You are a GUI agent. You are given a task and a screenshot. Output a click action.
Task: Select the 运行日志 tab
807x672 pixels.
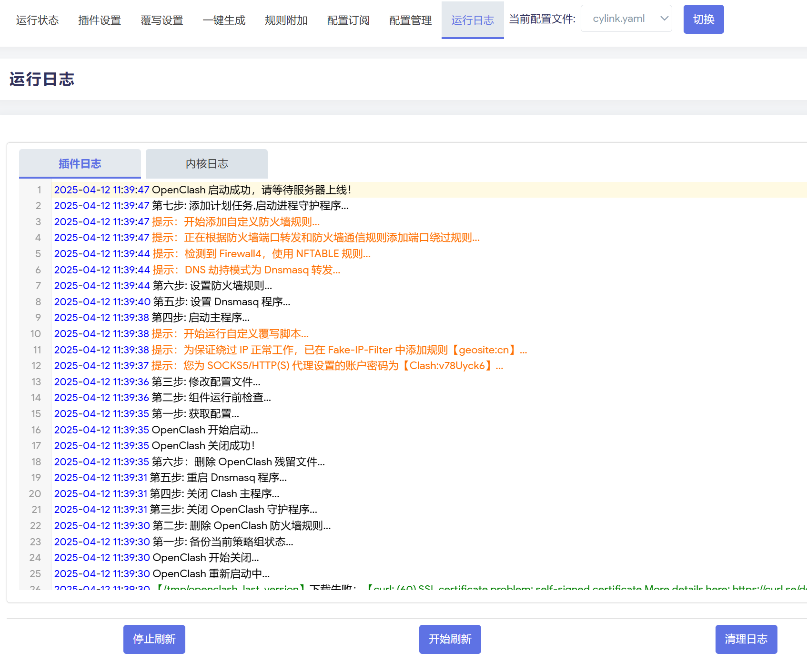pyautogui.click(x=473, y=20)
